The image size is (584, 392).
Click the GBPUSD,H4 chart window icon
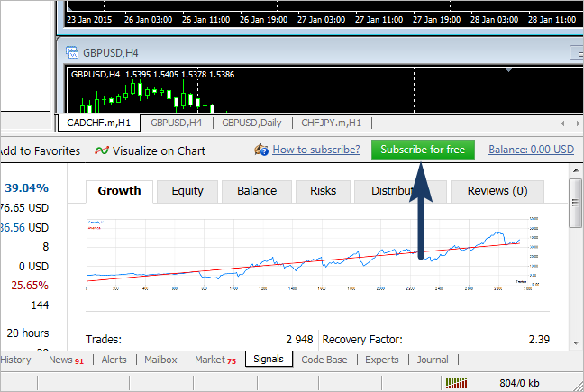(x=72, y=52)
